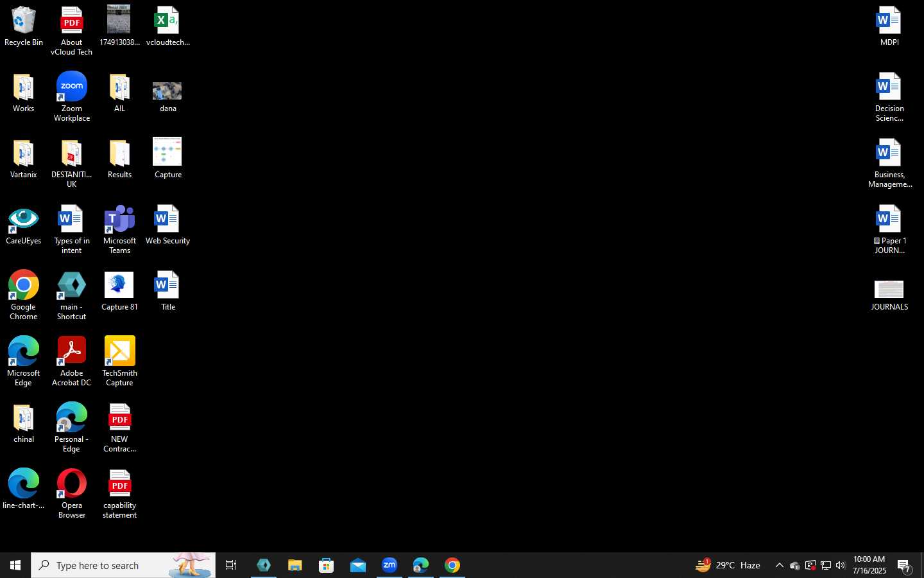Select the Business, Manageme Word document
The image size is (924, 578).
click(889, 164)
